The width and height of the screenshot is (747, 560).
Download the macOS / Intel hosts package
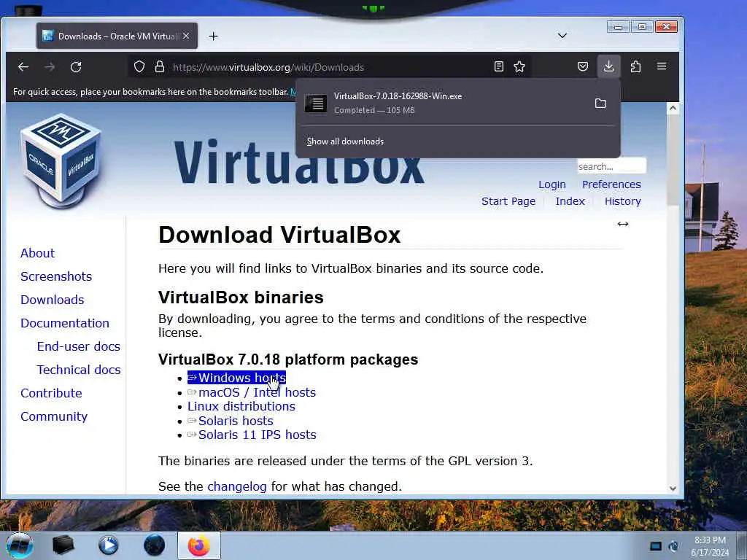point(252,392)
